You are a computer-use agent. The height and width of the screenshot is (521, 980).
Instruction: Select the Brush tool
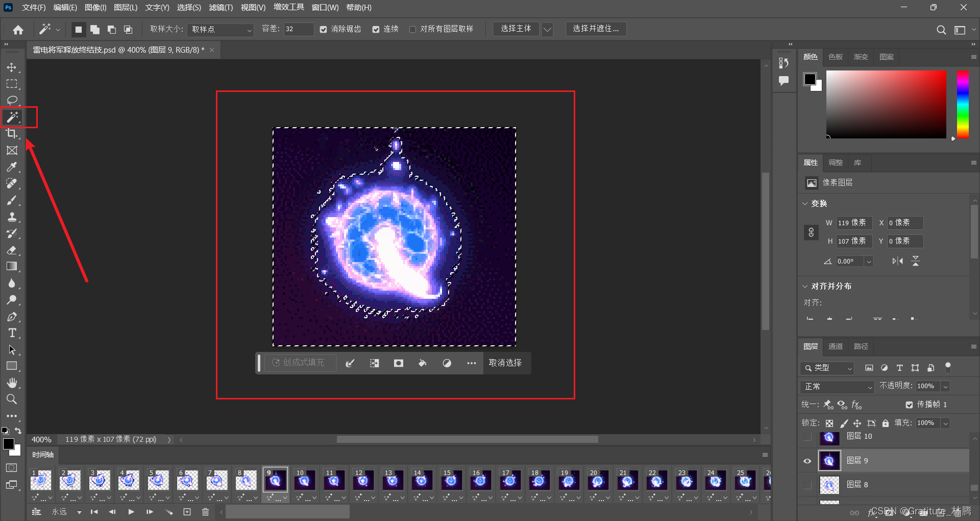click(11, 200)
